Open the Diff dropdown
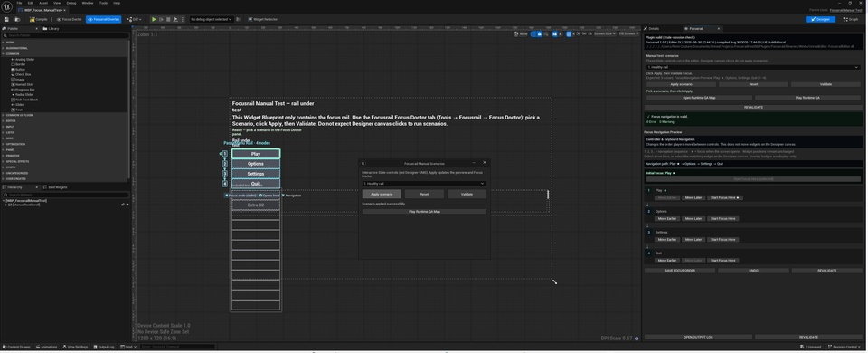Image resolution: width=868 pixels, height=353 pixels. [133, 19]
